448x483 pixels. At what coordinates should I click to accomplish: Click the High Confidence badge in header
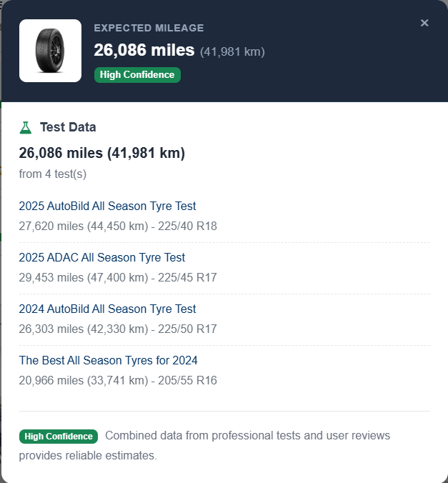[x=137, y=75]
